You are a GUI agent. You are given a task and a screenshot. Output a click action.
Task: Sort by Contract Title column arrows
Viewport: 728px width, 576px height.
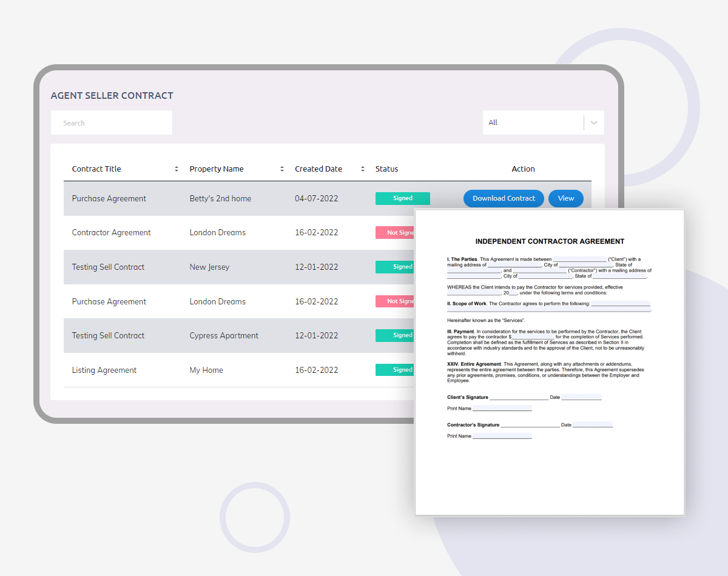point(177,169)
